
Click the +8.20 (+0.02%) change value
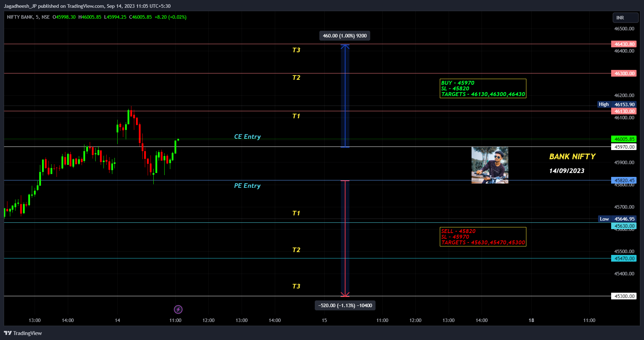pyautogui.click(x=171, y=17)
